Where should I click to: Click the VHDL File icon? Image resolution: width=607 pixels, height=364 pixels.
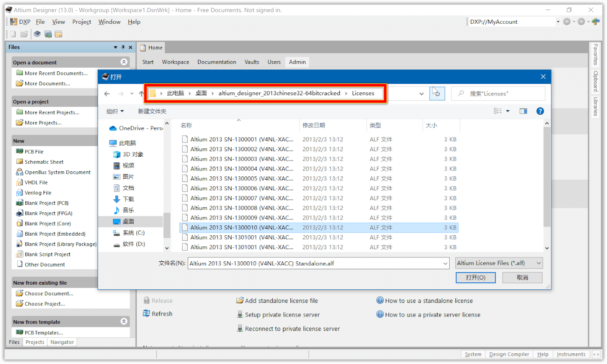tap(19, 182)
